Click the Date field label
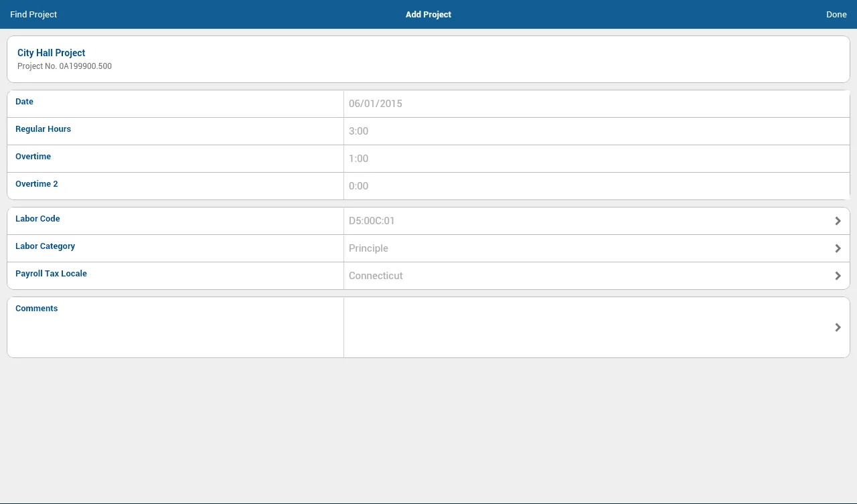Screen dimensions: 857x504 click(x=24, y=102)
